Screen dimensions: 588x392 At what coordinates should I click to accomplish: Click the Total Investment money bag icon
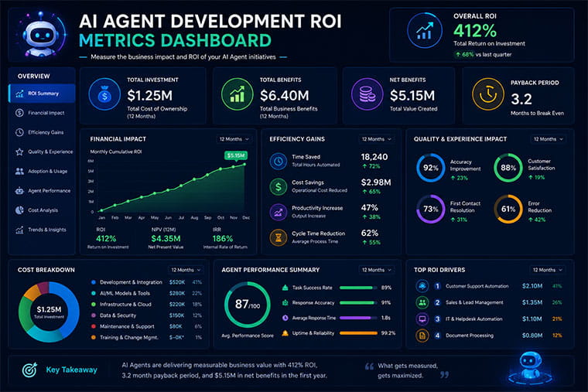tap(104, 94)
